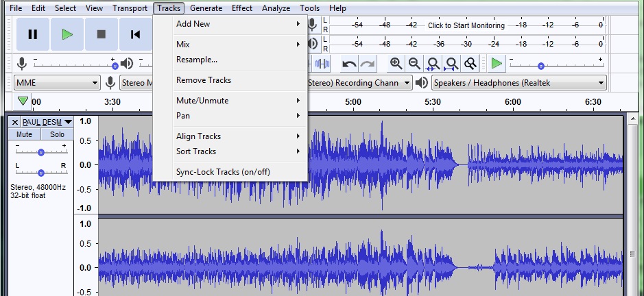Close the open Tracks menu

pos(169,8)
